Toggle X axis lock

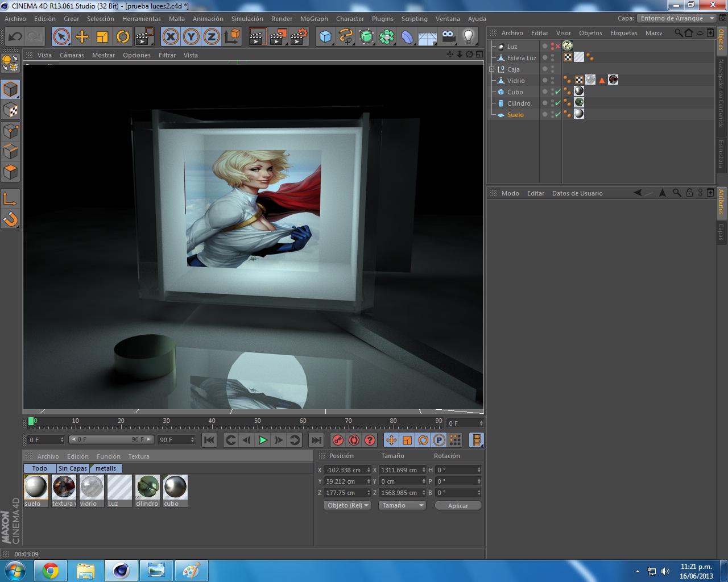click(171, 37)
